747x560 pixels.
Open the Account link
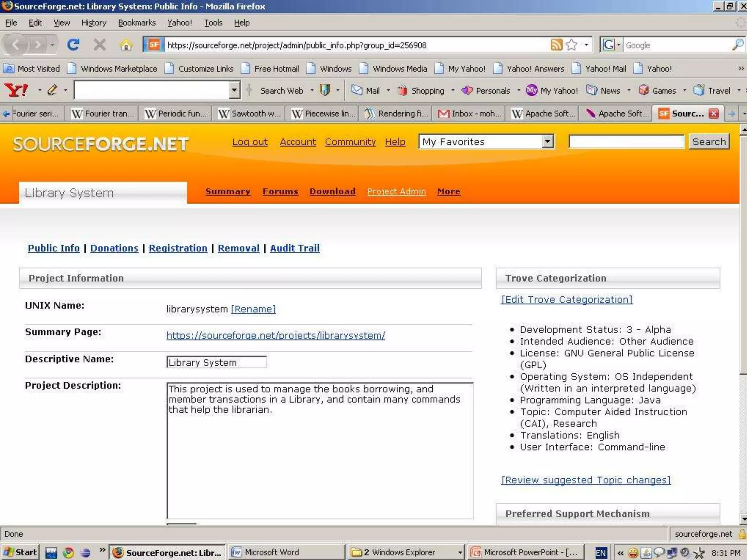[298, 142]
